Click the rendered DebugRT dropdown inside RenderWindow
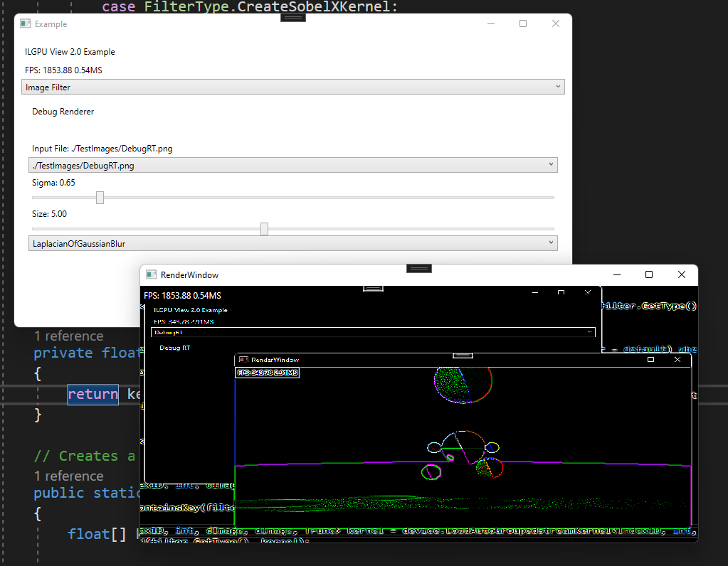Image resolution: width=728 pixels, height=566 pixels. [373, 332]
